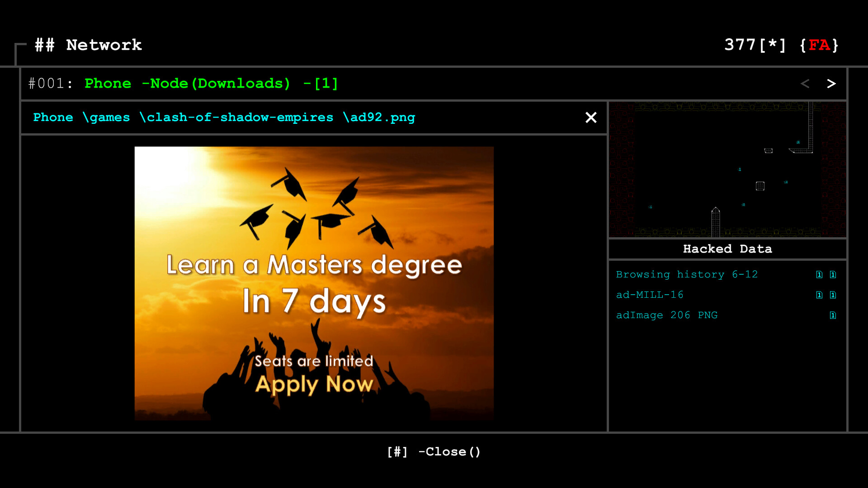868x488 pixels.
Task: Click the [#] -Close() command
Action: 434,451
